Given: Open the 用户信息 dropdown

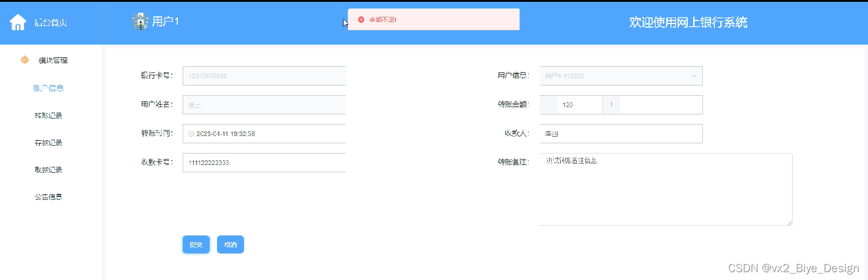Looking at the screenshot, I should pyautogui.click(x=621, y=76).
